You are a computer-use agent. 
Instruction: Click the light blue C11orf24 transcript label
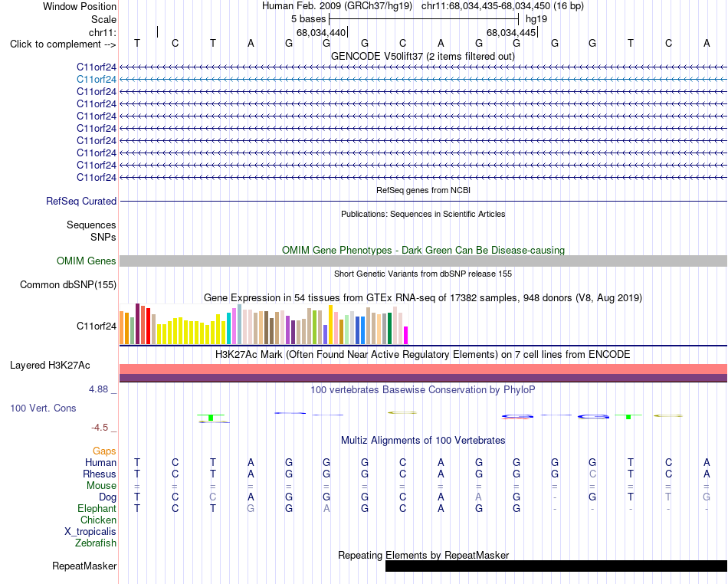click(x=96, y=80)
